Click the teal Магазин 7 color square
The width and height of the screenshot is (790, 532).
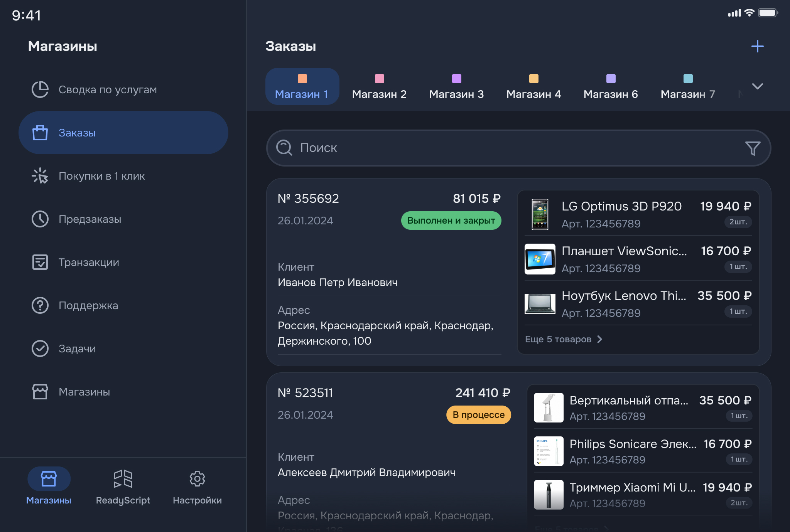click(x=688, y=79)
